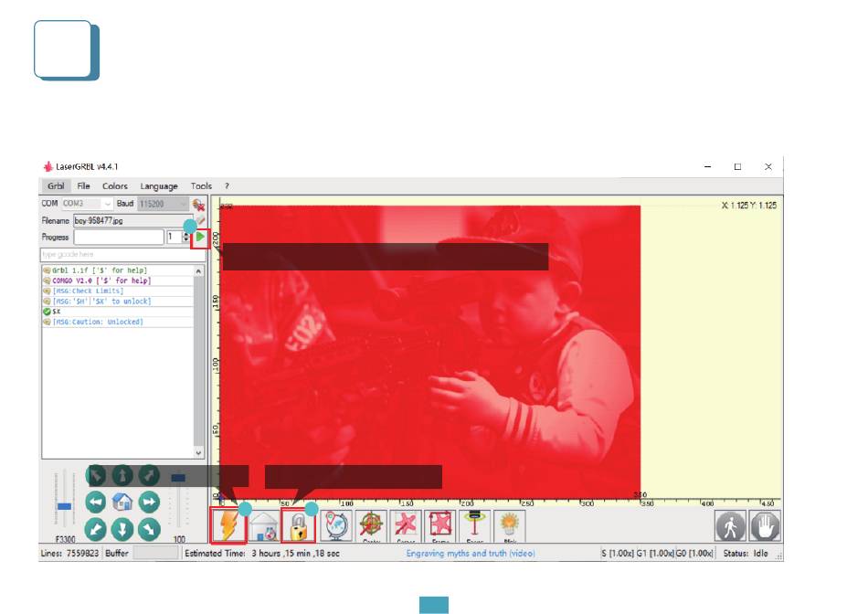The image size is (868, 614).
Task: Click the globe Set Zero icon
Action: 335,527
